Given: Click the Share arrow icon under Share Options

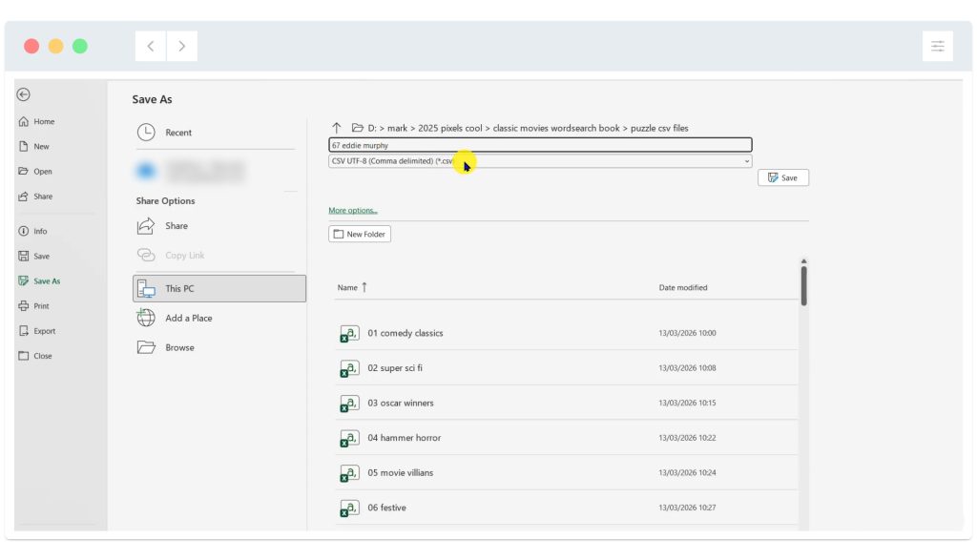Looking at the screenshot, I should (x=146, y=225).
